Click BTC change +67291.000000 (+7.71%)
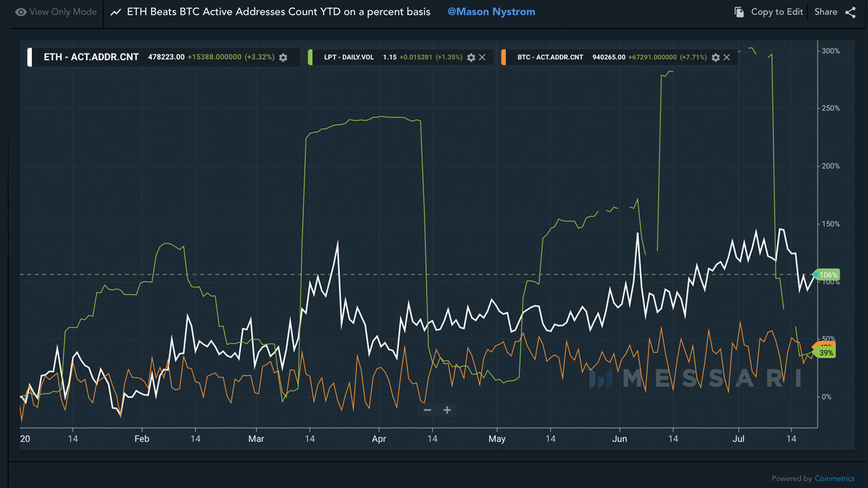Viewport: 868px width, 488px height. [x=667, y=58]
